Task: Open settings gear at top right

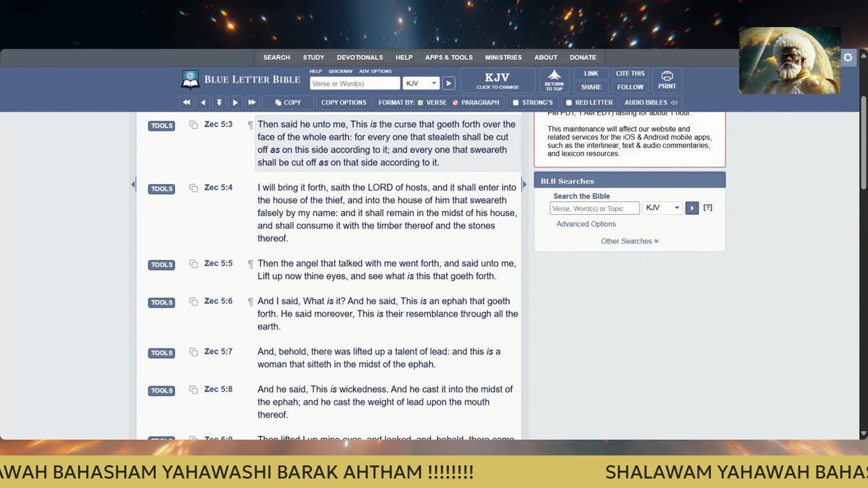Action: (x=848, y=58)
